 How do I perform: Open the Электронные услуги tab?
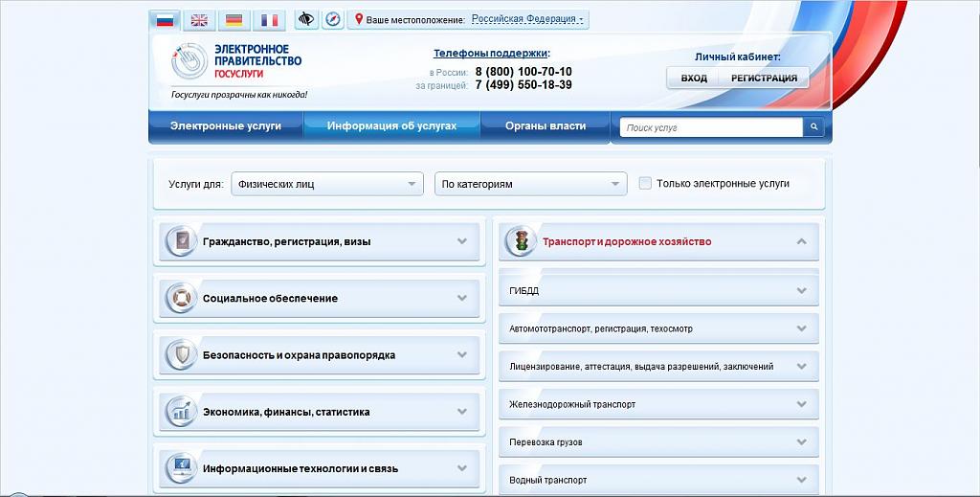coord(226,126)
